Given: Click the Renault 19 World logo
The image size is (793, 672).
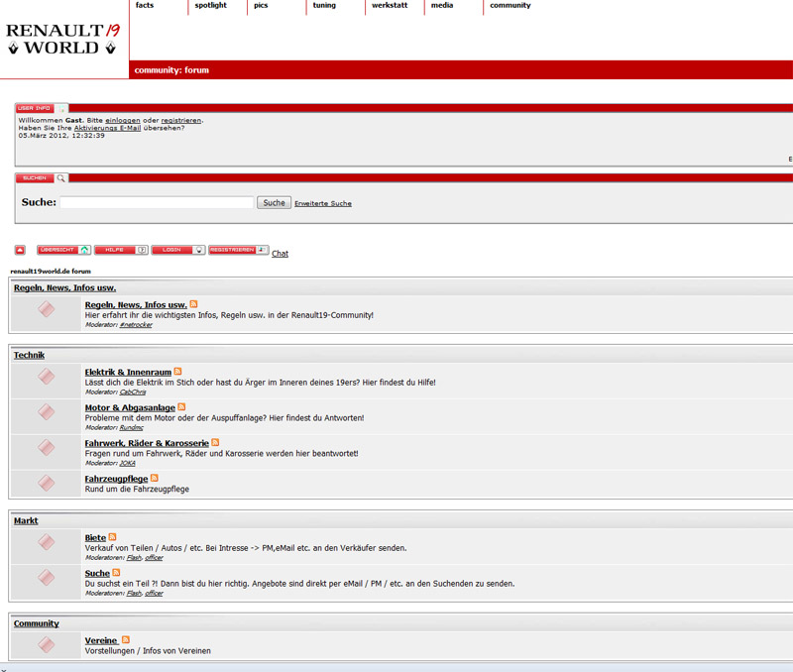Looking at the screenshot, I should [63, 39].
